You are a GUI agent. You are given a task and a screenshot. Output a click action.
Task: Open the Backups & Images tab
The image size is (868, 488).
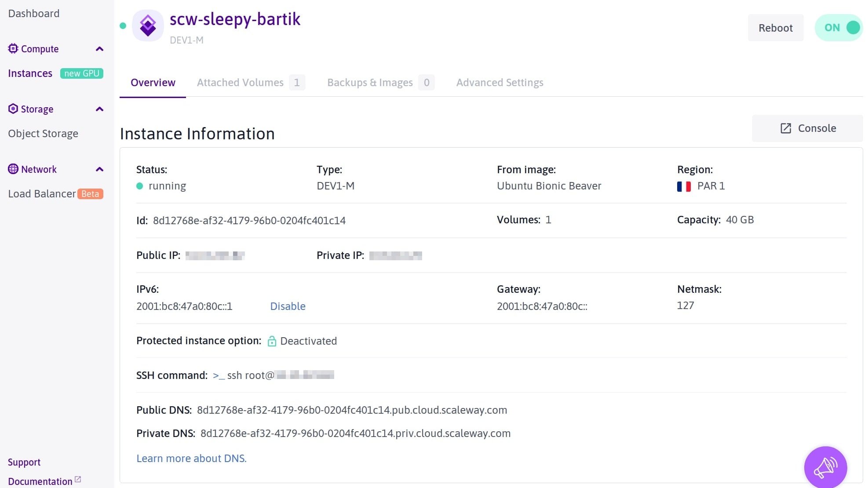point(370,82)
